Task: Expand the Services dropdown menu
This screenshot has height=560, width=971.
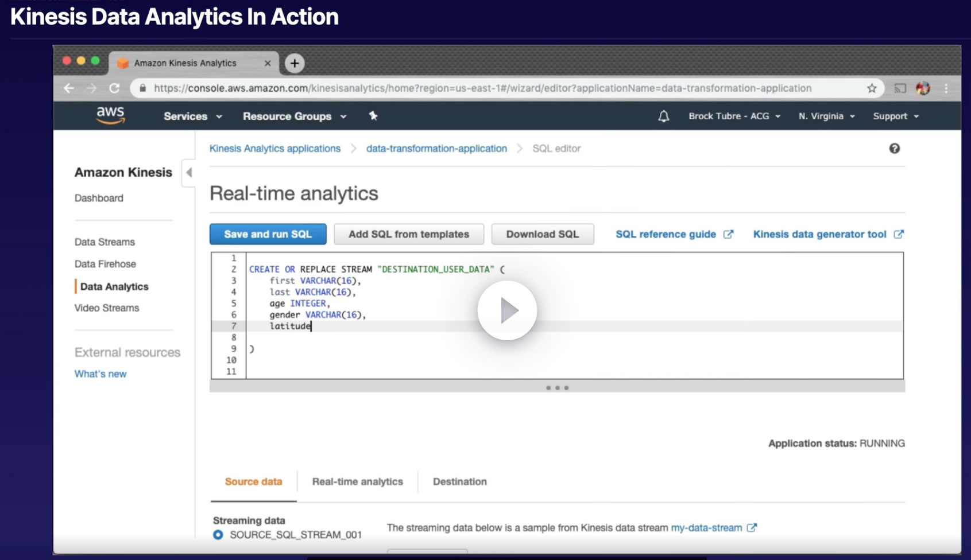Action: (x=192, y=116)
